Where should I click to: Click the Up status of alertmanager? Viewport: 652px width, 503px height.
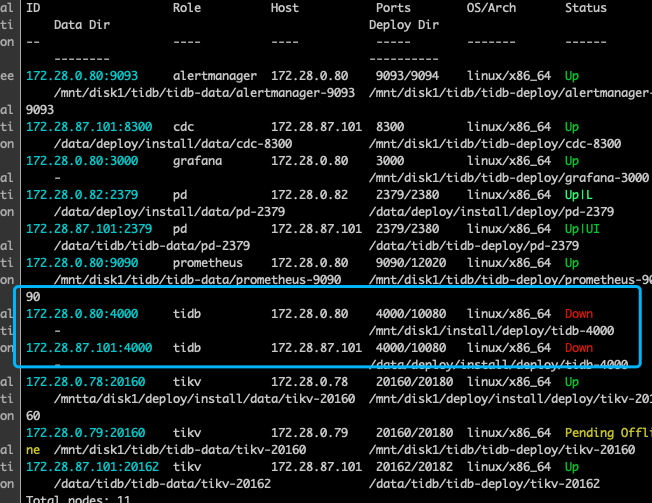point(572,76)
